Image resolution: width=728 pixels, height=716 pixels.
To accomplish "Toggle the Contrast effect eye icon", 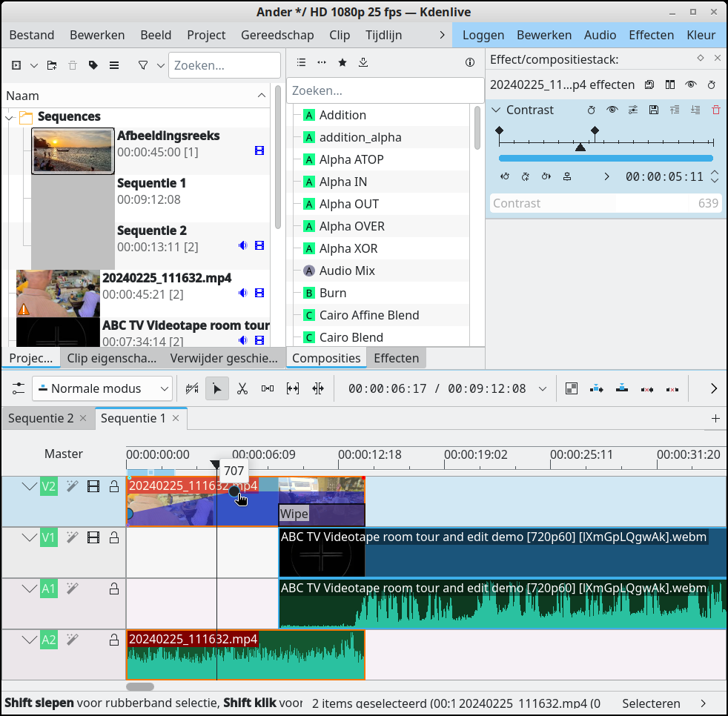I will pos(612,110).
